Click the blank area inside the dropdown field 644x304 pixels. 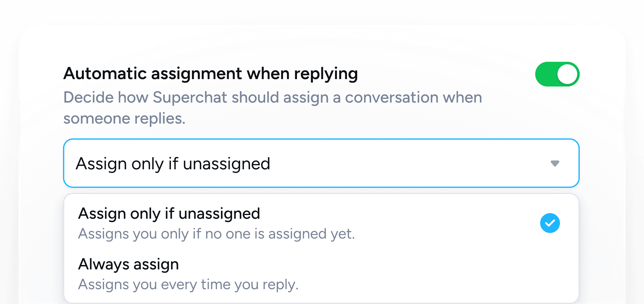coord(402,163)
